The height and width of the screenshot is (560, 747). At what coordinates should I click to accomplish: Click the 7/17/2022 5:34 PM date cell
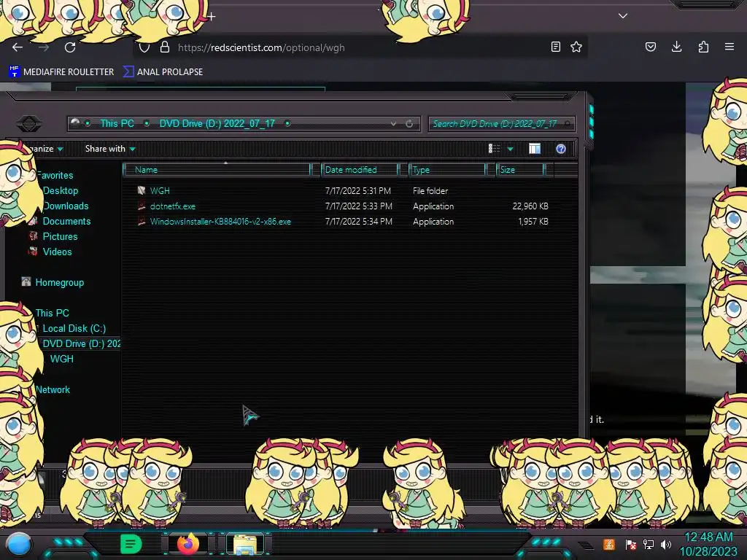point(359,222)
